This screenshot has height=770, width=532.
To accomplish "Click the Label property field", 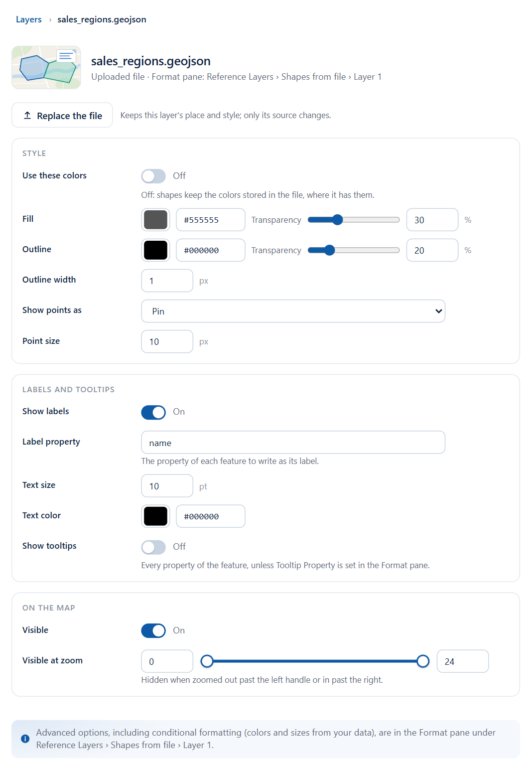I will [x=293, y=443].
